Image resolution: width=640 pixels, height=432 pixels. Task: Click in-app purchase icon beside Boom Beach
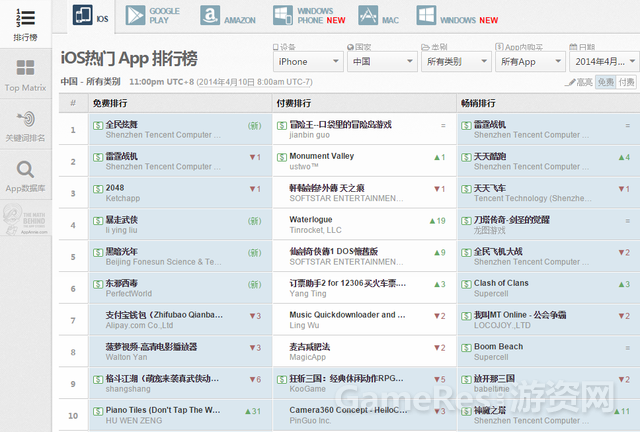466,348
